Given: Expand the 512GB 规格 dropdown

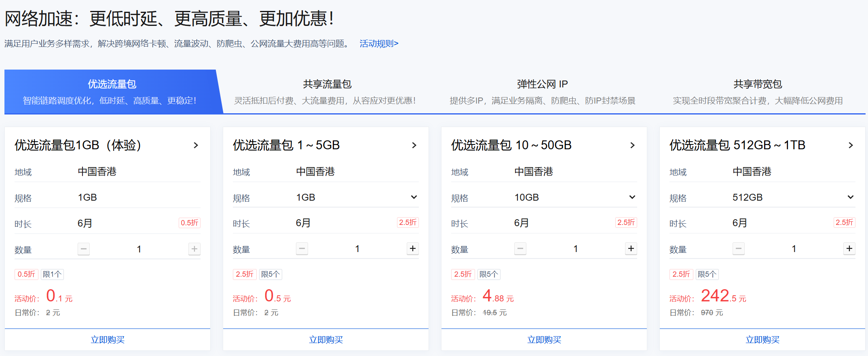Looking at the screenshot, I should tap(794, 197).
